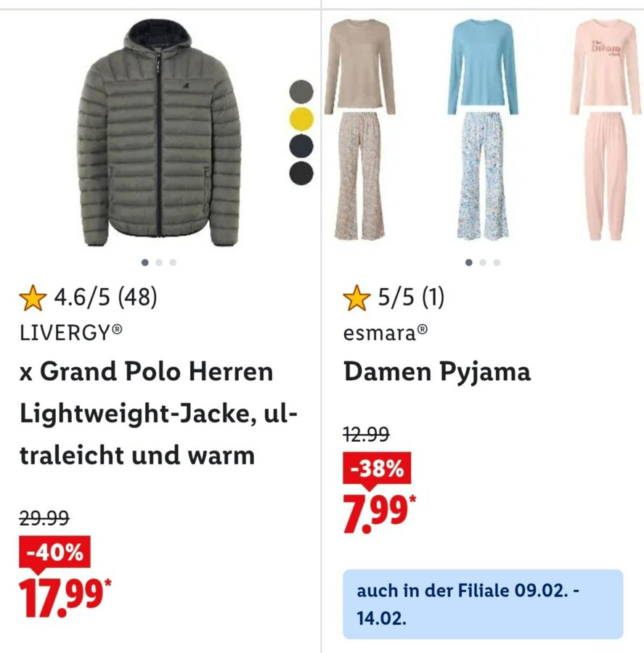This screenshot has height=653, width=644.
Task: Click the 'auch in der Filiale' availability badge
Action: (x=483, y=604)
